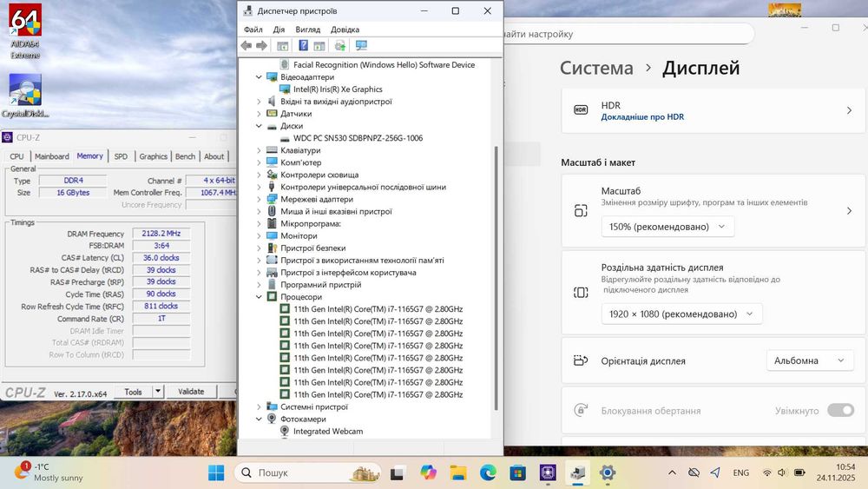Open File Explorer from taskbar
The height and width of the screenshot is (489, 868).
click(457, 472)
